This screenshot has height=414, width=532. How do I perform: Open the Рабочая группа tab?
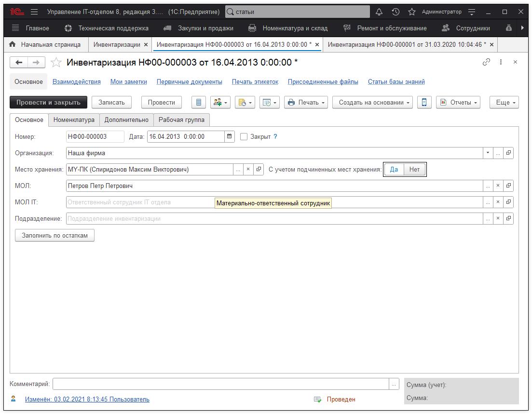click(181, 120)
